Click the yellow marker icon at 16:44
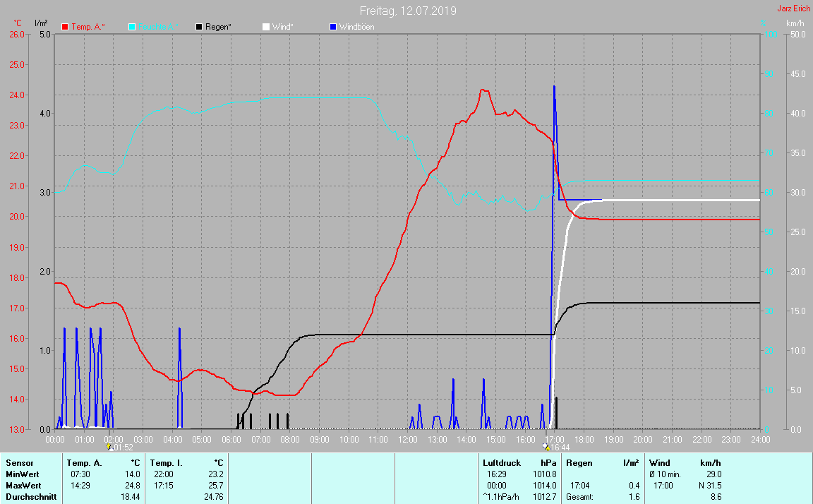 tap(546, 447)
